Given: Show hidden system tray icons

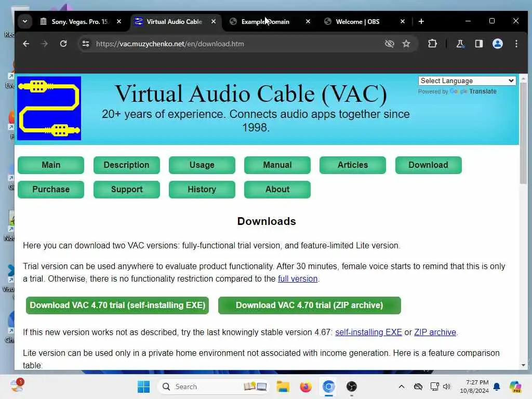Looking at the screenshot, I should (x=402, y=387).
